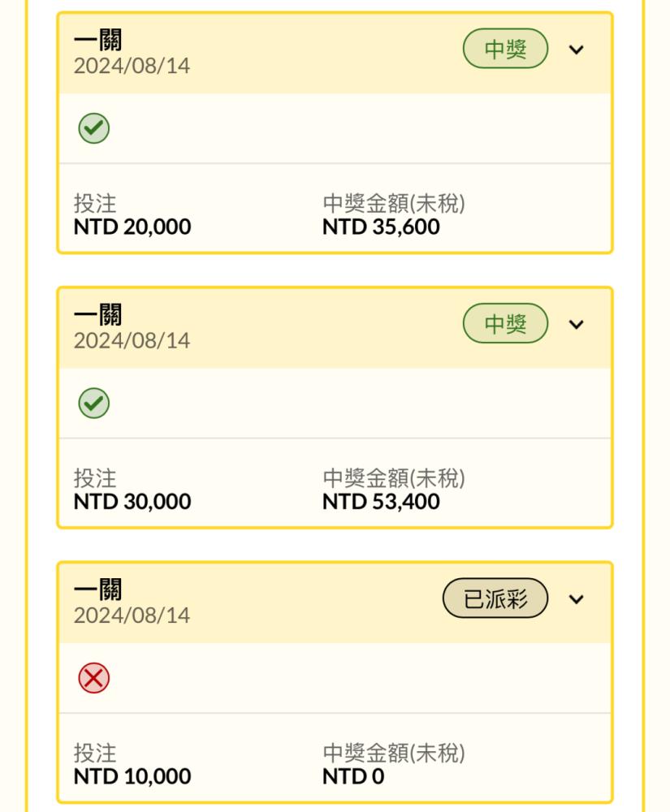The width and height of the screenshot is (670, 812).
Task: Click 2024/08/14 date on the 已派彩 card
Action: [x=132, y=615]
